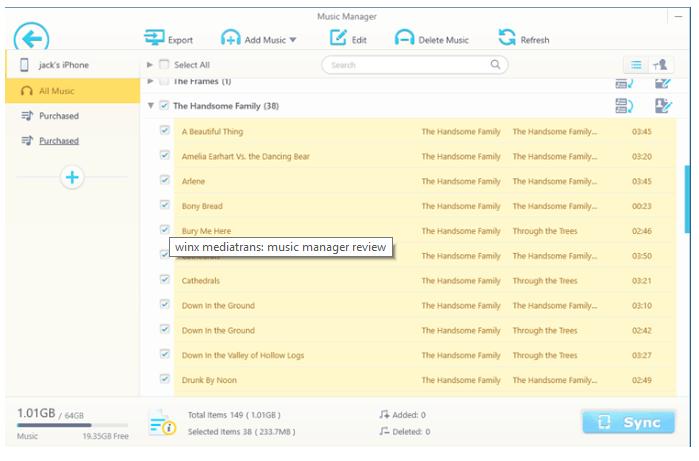
Task: Click the All Music headphones icon
Action: (27, 91)
